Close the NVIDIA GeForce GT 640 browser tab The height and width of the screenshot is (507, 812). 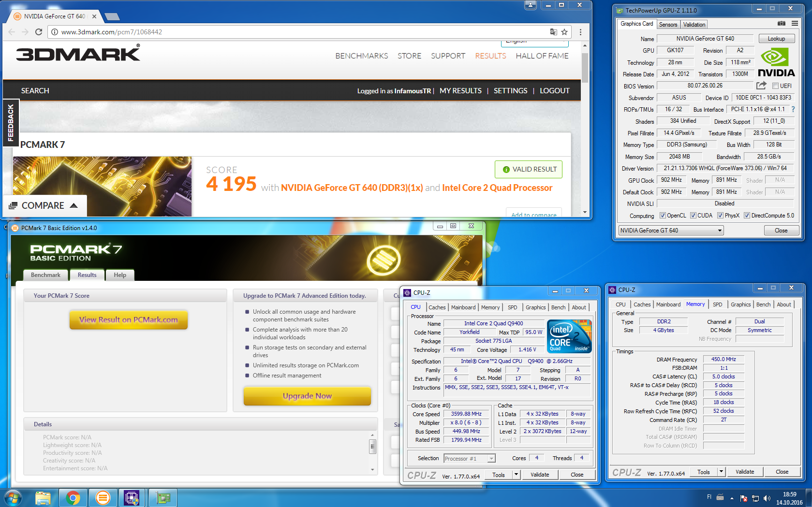tap(94, 16)
